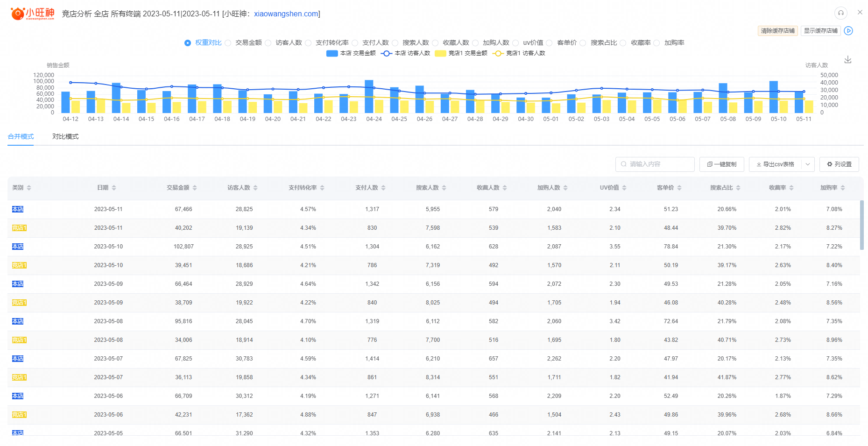Screen dimensions: 868x446
Task: Expand the 导出csv表格 dropdown arrow
Action: coord(808,164)
